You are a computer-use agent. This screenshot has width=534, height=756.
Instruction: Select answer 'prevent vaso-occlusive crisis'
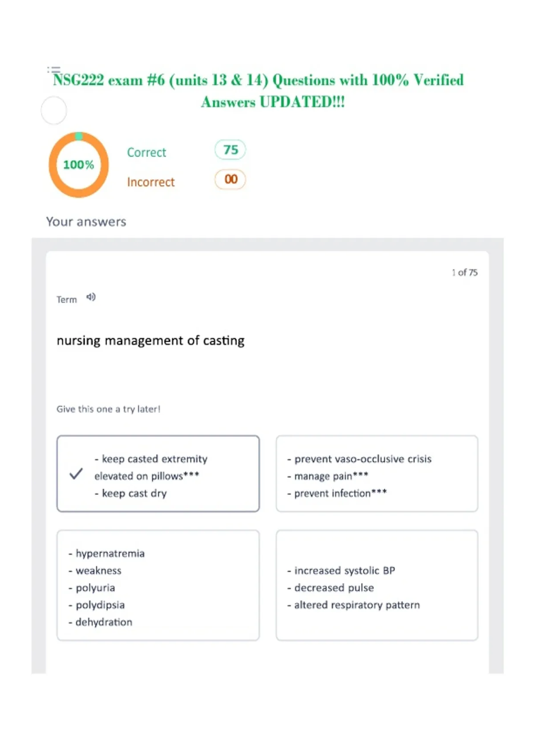(377, 474)
